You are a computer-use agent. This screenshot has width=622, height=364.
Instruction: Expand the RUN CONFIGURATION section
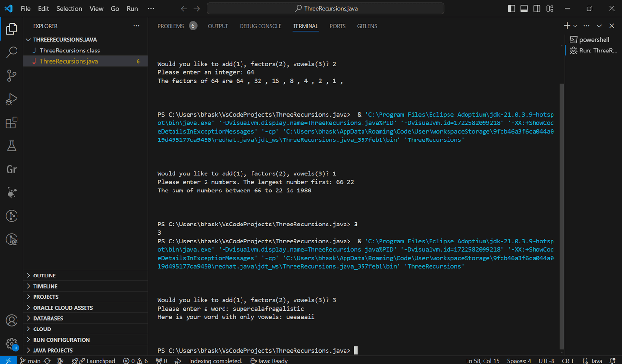[86, 340]
